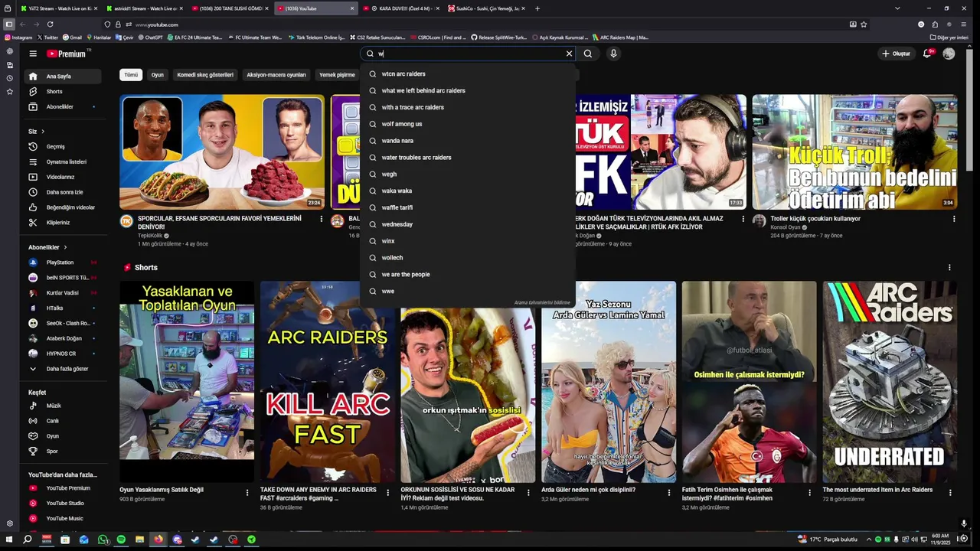Expand Daha fazla göster subscriptions list
Screen dimensions: 980x551
pos(64,369)
